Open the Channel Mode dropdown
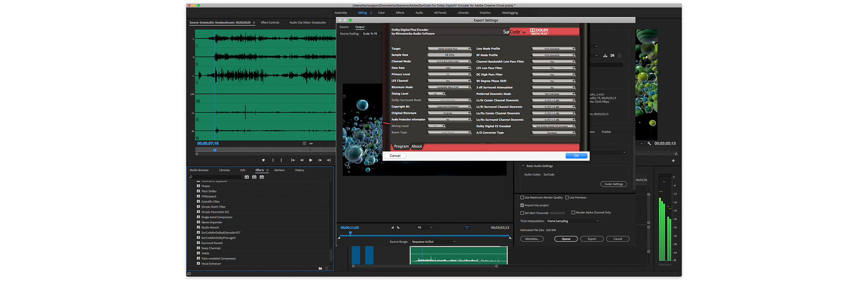 pos(450,62)
